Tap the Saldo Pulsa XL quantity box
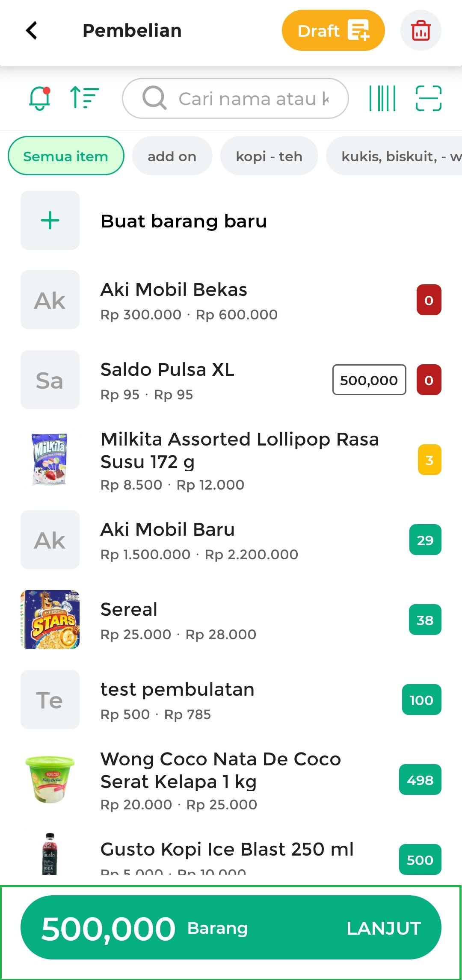Viewport: 462px width, 980px height. click(x=369, y=380)
